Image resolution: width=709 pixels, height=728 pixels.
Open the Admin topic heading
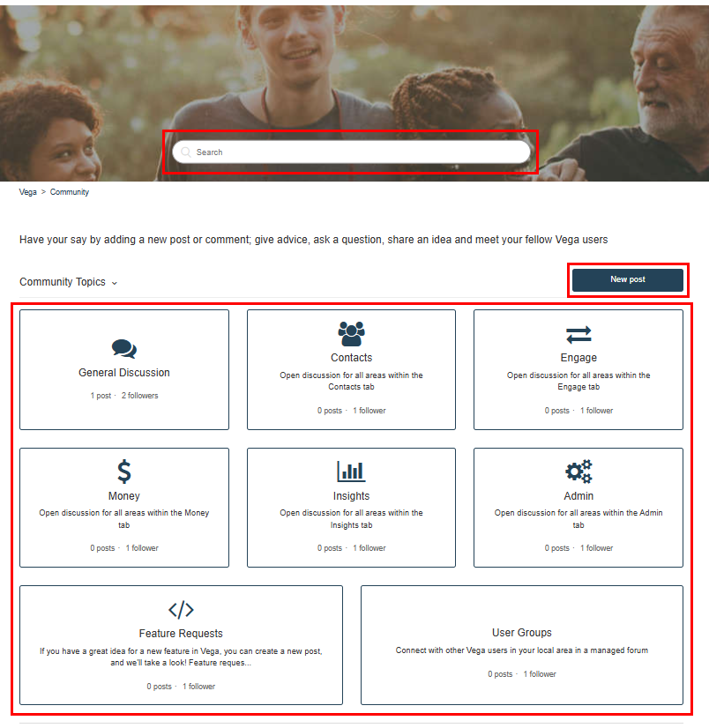[x=578, y=496]
